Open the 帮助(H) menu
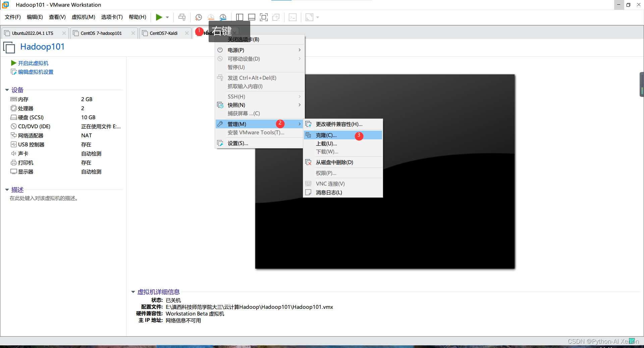 (x=138, y=17)
